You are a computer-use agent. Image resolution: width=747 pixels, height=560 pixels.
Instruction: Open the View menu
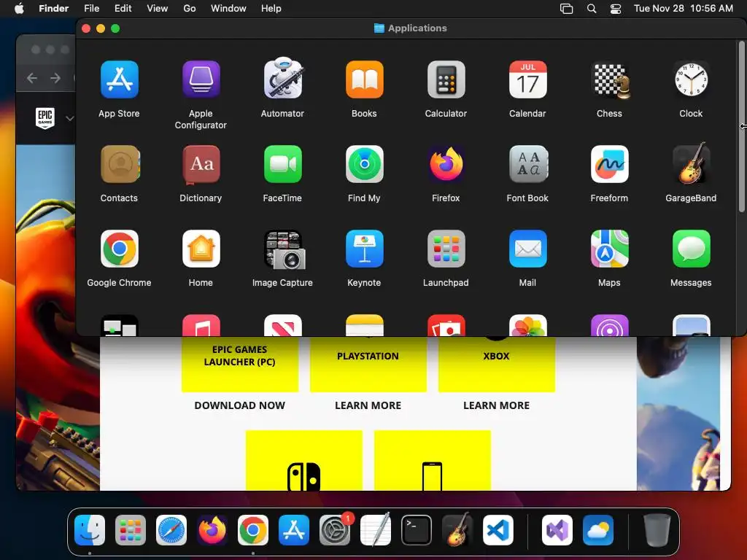[158, 8]
